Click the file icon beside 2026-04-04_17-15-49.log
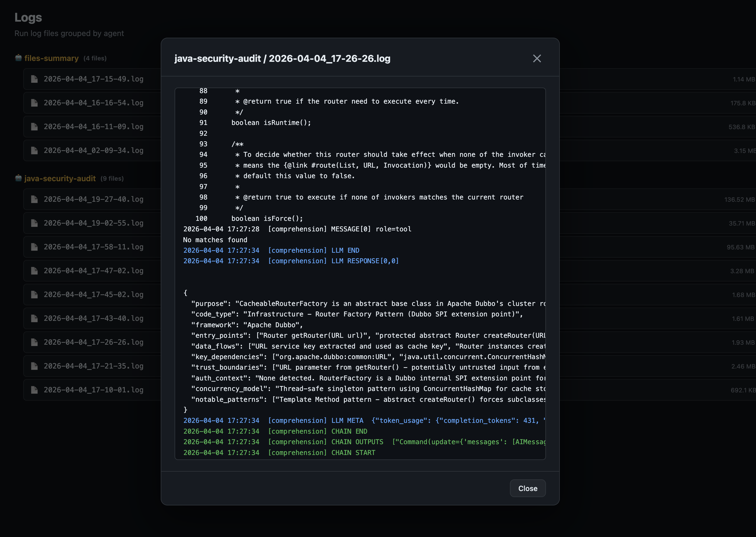The height and width of the screenshot is (537, 756). pyautogui.click(x=35, y=79)
